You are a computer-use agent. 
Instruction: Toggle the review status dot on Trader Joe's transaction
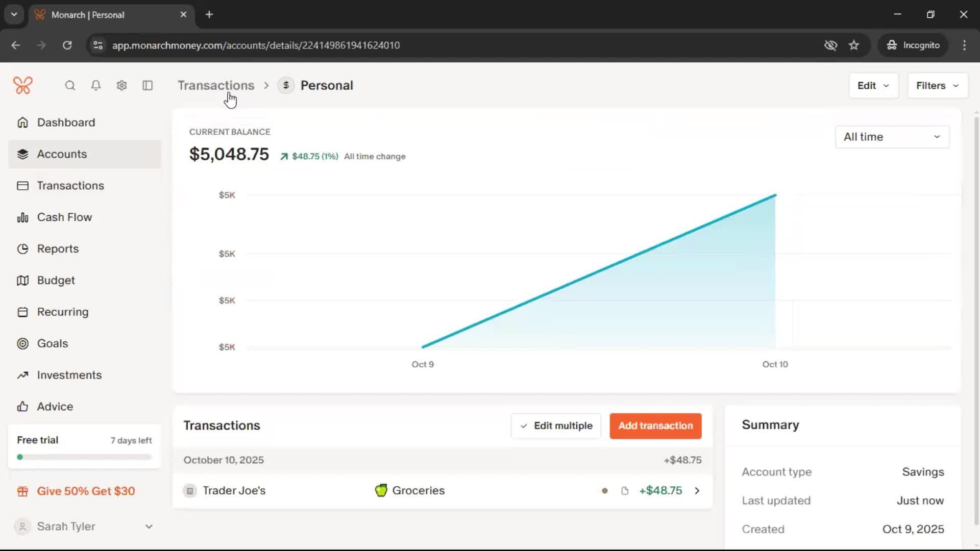[605, 491]
